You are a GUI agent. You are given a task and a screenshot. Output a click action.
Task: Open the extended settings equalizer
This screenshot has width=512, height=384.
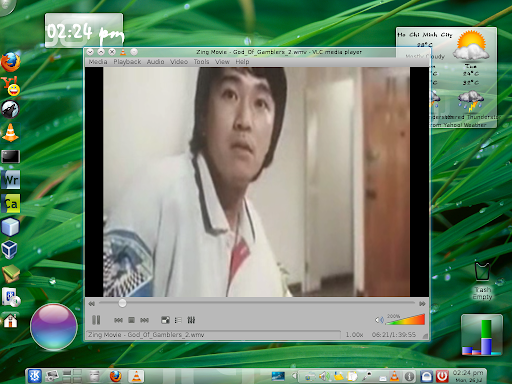[191, 320]
